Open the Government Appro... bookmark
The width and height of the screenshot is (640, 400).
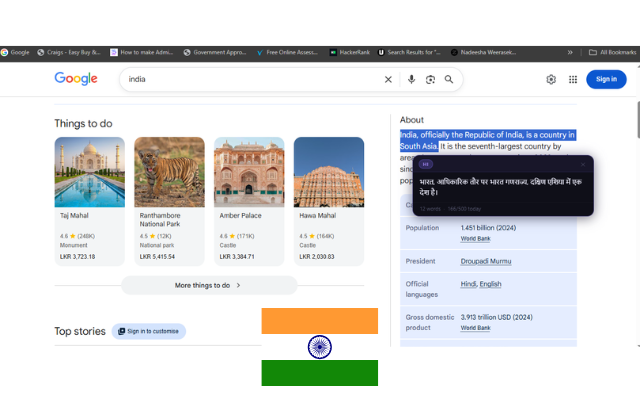coord(215,52)
